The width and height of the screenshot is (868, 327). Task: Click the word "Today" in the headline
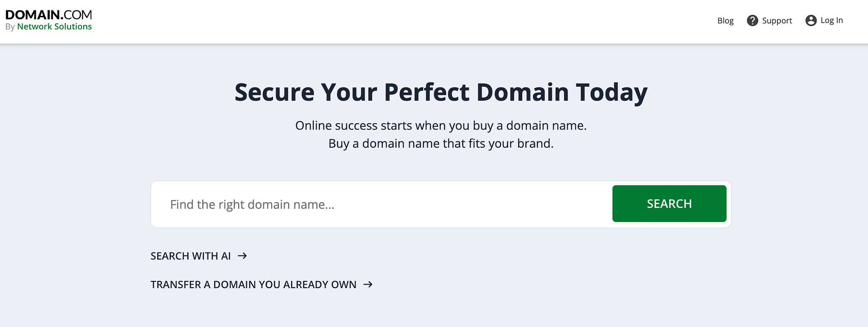click(611, 93)
